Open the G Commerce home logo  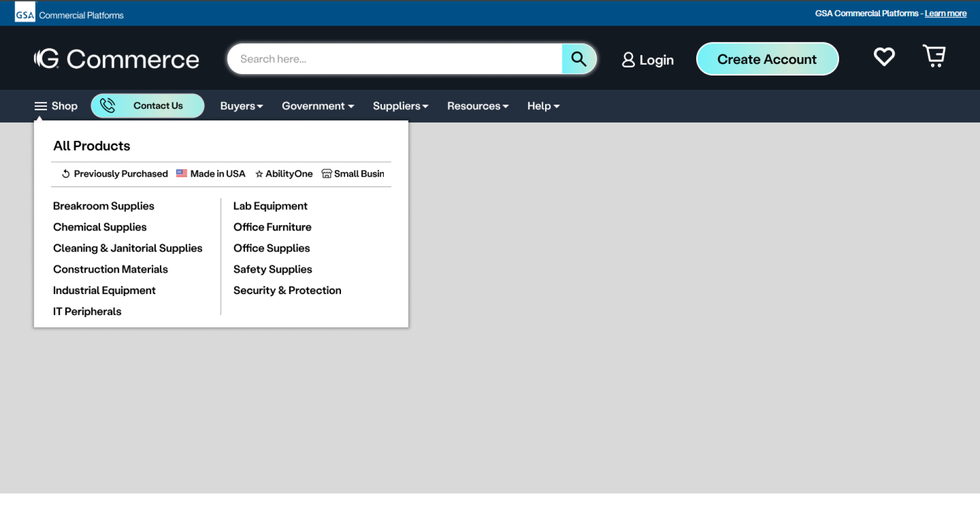116,59
